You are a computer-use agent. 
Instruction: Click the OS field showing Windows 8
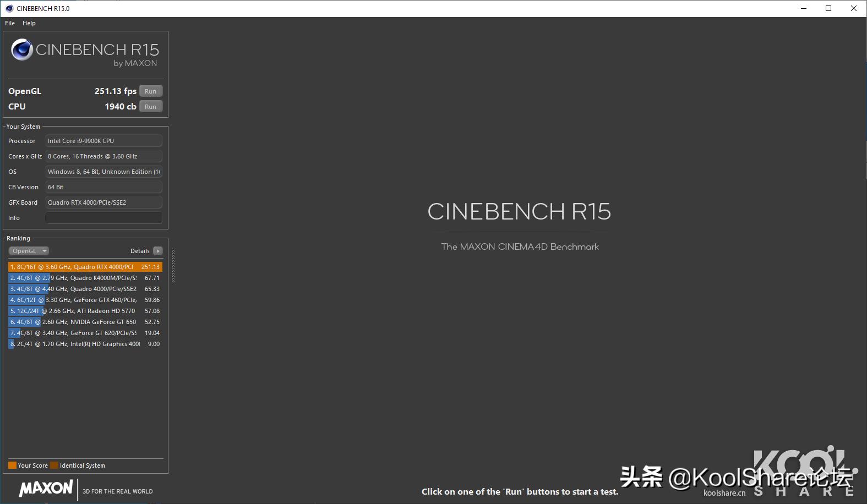click(103, 172)
